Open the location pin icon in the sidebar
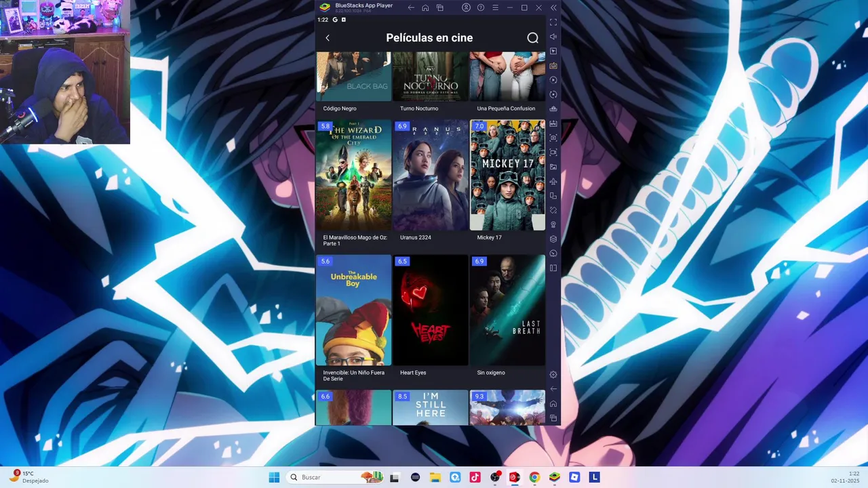The height and width of the screenshot is (488, 868). (x=553, y=224)
